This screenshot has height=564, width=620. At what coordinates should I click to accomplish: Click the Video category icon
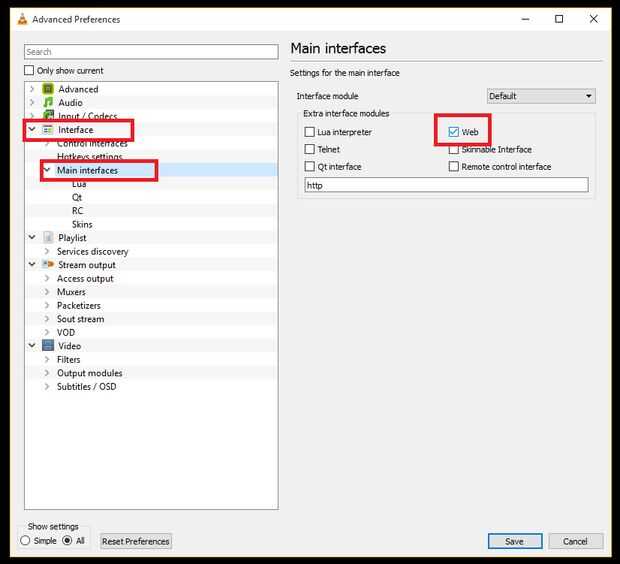click(x=48, y=345)
